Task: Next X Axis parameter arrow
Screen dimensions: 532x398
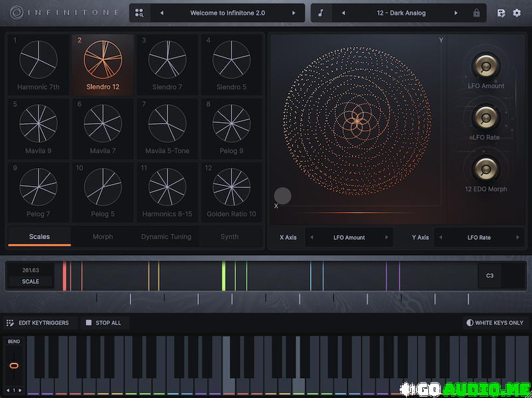Action: [386, 237]
